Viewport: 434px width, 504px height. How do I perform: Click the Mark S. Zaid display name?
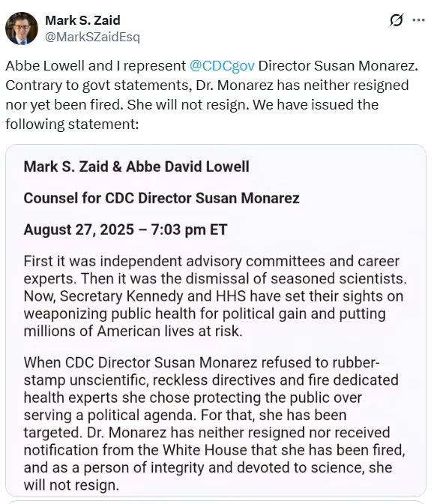point(82,20)
